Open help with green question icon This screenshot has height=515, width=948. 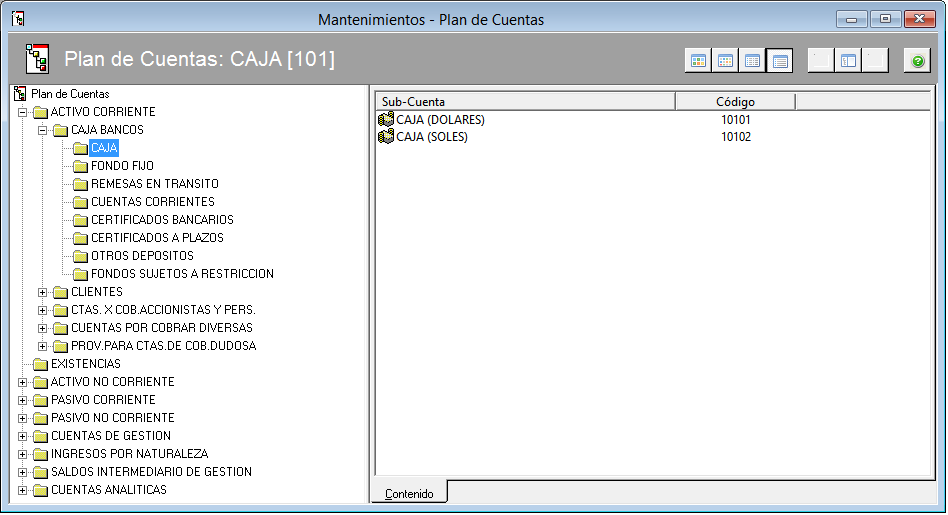click(917, 61)
